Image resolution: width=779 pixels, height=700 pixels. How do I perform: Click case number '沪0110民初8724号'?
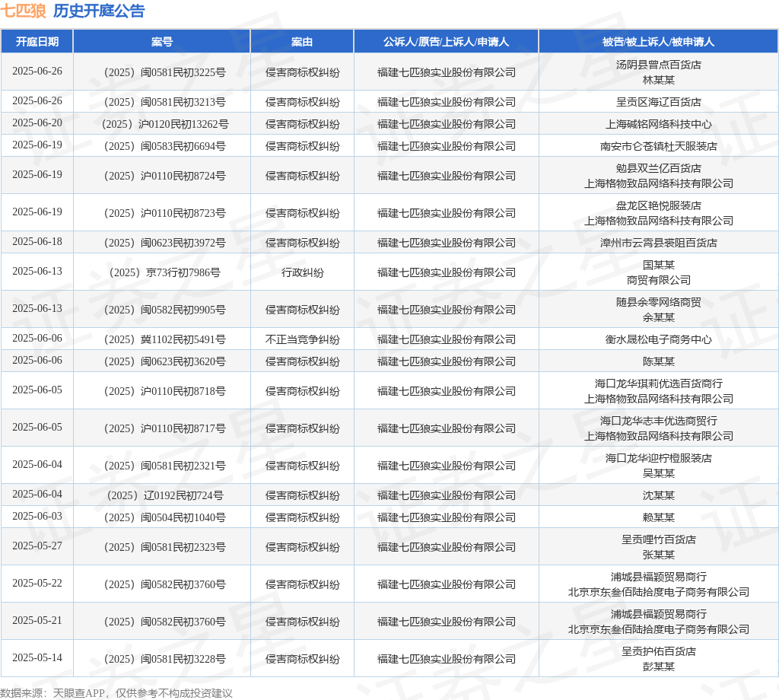[x=183, y=177]
